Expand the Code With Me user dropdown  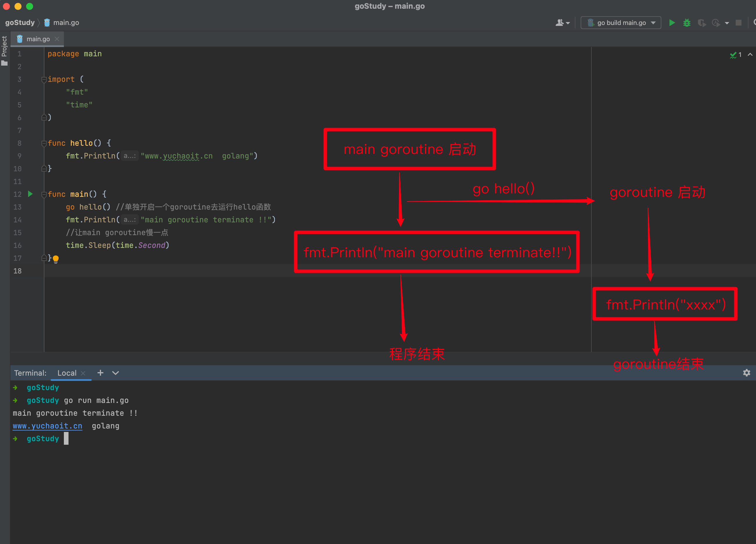point(563,23)
